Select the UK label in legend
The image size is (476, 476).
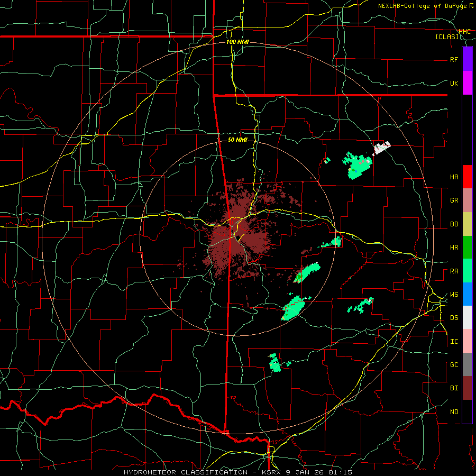point(454,83)
